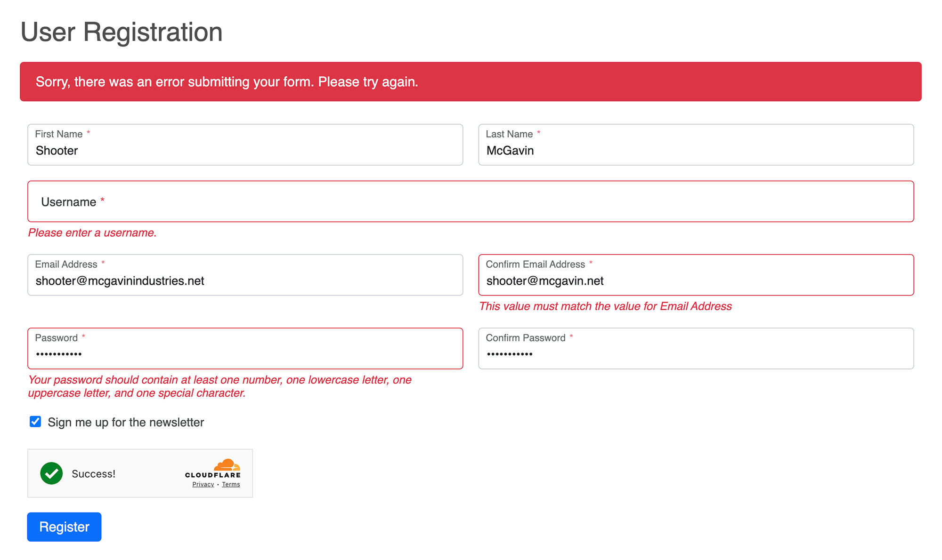Click the Register button
The width and height of the screenshot is (942, 560).
click(64, 527)
